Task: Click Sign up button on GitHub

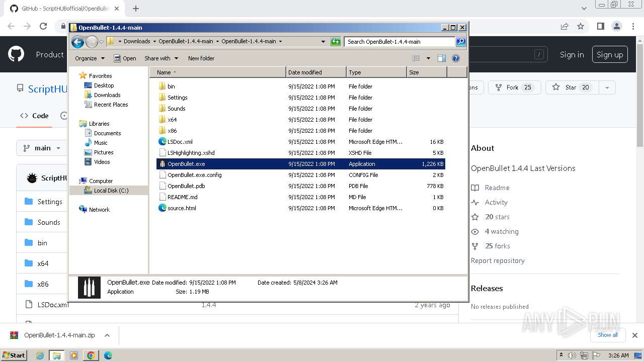Action: coord(610,54)
